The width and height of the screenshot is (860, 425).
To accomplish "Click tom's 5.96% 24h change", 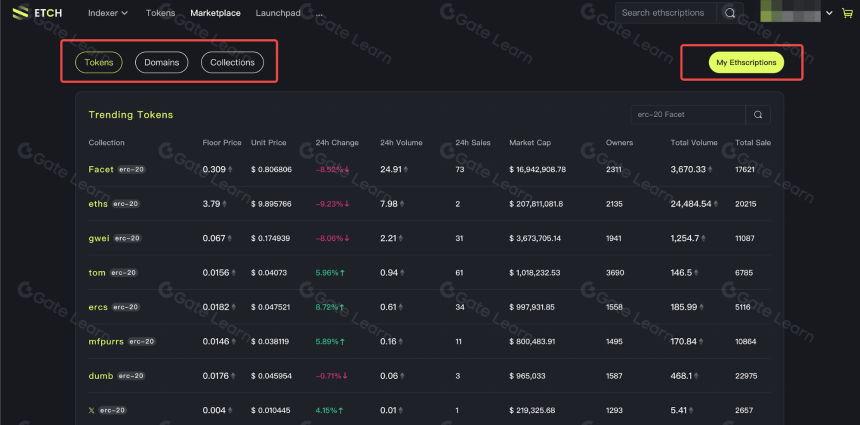I will 330,273.
